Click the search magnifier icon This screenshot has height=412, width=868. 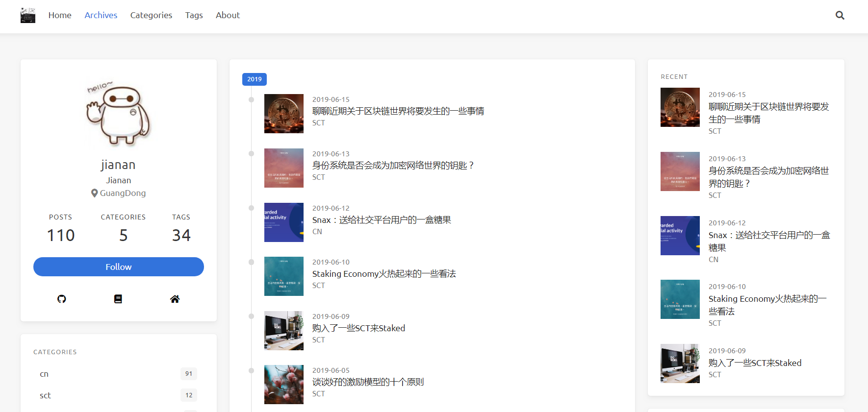pos(840,15)
